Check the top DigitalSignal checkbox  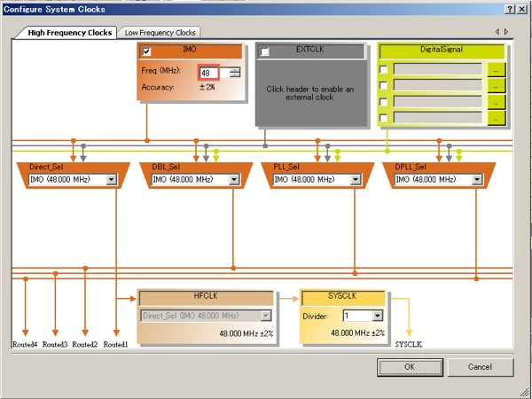pos(384,69)
